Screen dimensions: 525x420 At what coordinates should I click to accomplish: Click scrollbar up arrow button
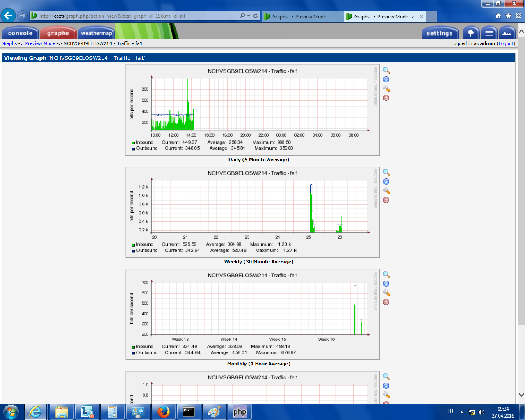[x=521, y=31]
